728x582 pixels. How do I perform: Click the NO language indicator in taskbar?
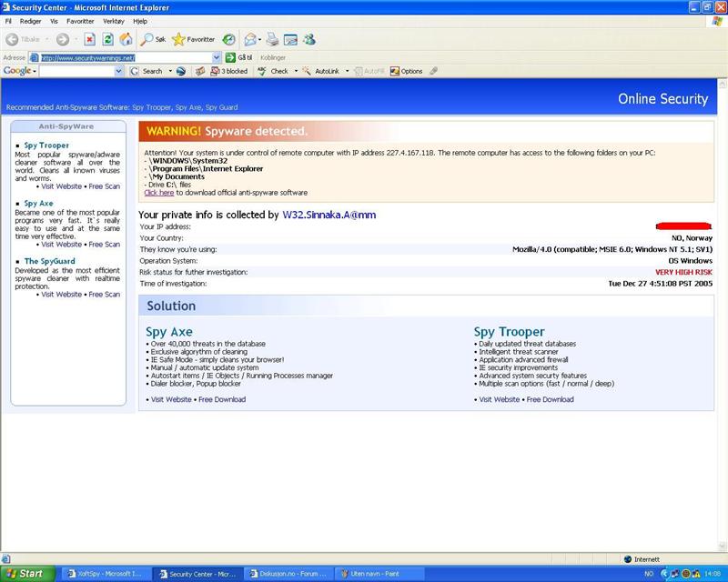coord(649,574)
